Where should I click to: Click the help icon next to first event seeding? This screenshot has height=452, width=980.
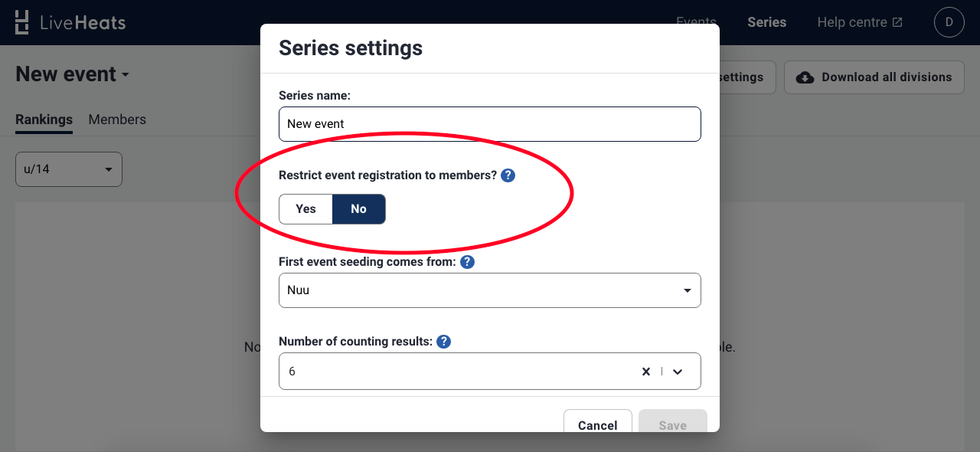click(x=467, y=261)
